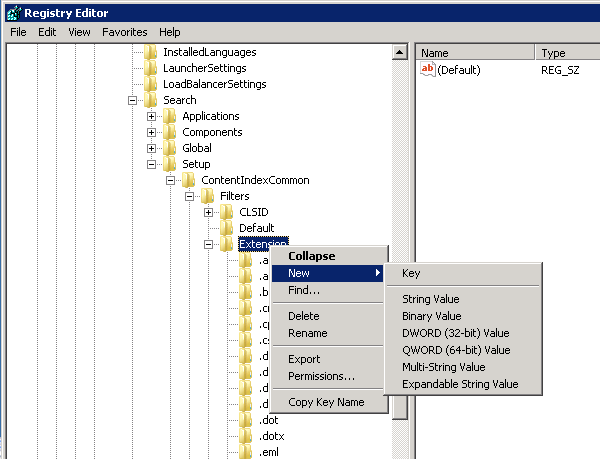This screenshot has width=600, height=459.
Task: Choose Permissions... in the context menu
Action: (x=328, y=376)
